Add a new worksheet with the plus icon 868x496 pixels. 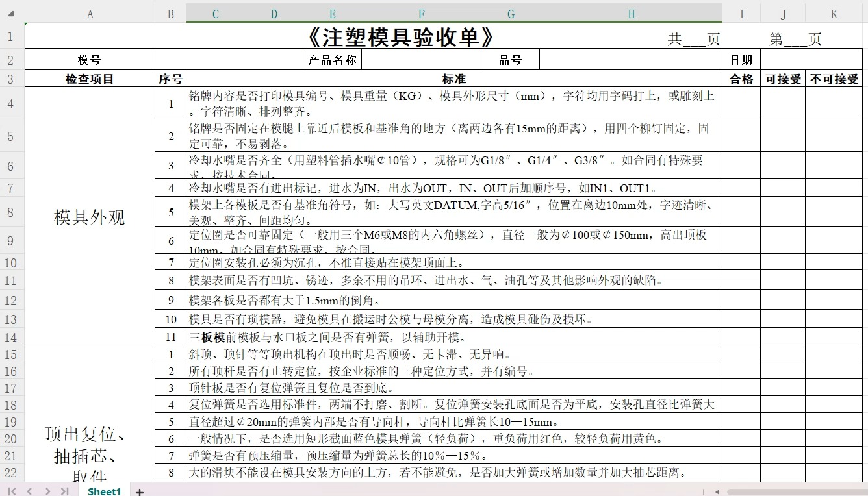pos(138,491)
